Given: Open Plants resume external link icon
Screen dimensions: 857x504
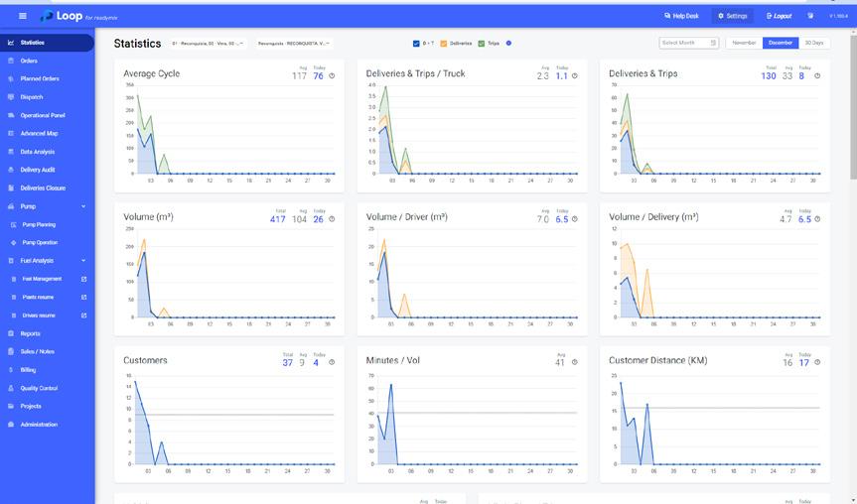Looking at the screenshot, I should pos(83,297).
